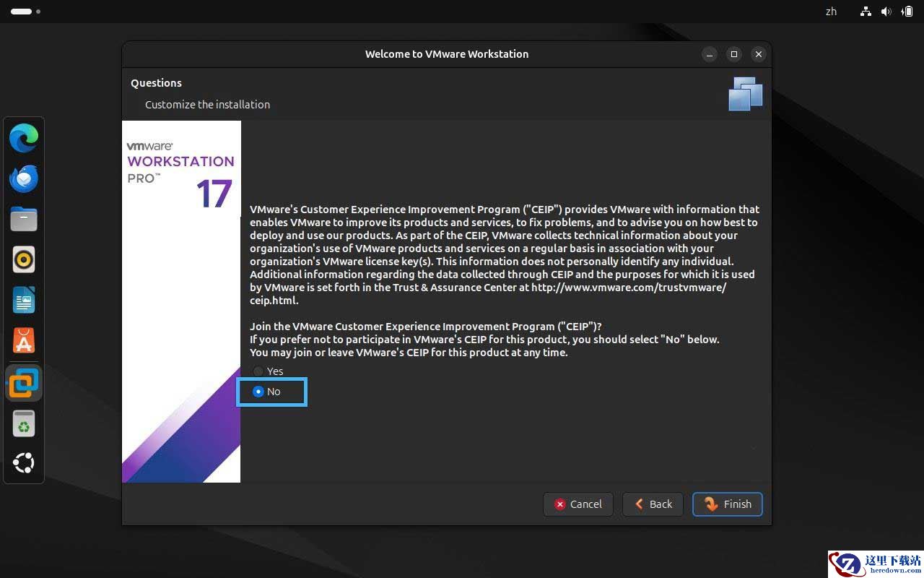Open the Ubuntu Software store icon
This screenshot has width=924, height=578.
24,340
